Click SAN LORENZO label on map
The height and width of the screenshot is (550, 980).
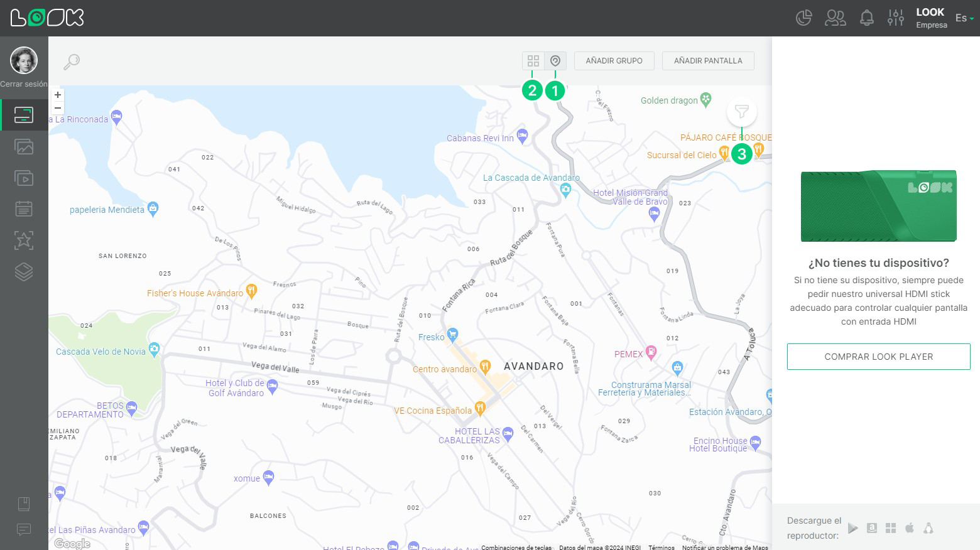pyautogui.click(x=122, y=256)
